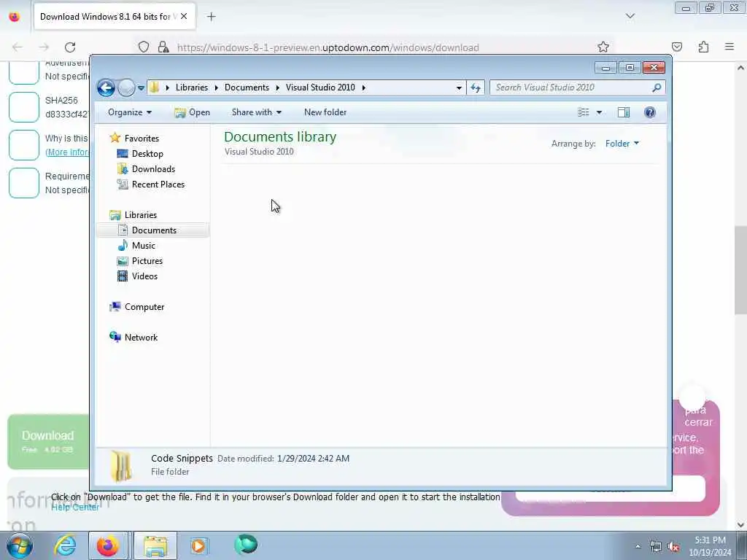This screenshot has width=747, height=560.
Task: Select Libraries in navigation pane
Action: tap(141, 215)
